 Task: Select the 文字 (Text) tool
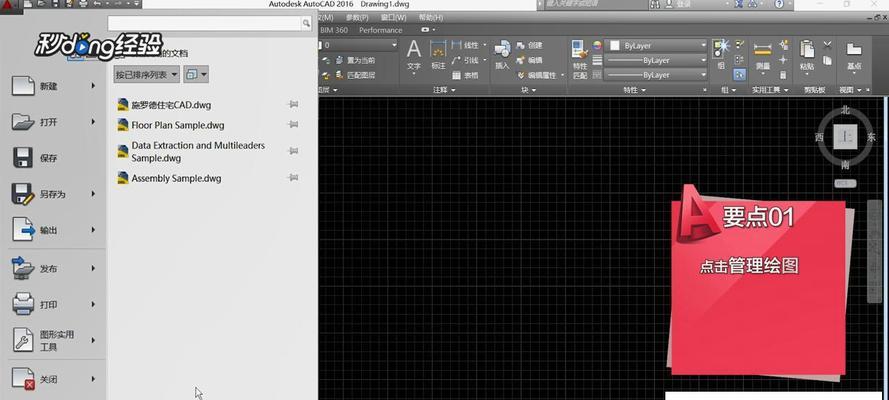coord(414,57)
